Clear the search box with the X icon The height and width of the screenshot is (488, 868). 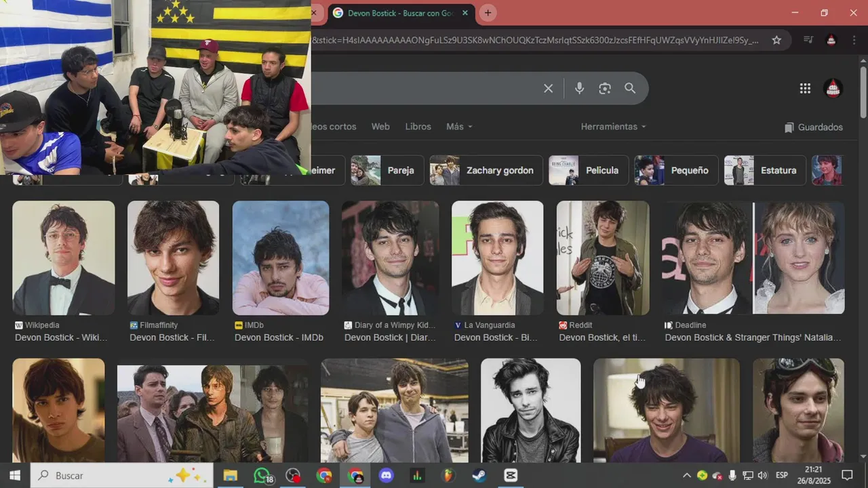coord(548,88)
